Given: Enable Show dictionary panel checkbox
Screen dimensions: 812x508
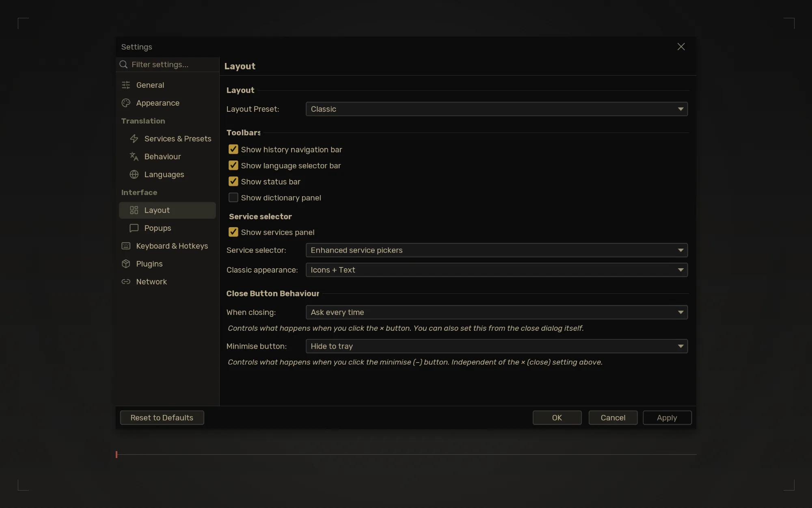Looking at the screenshot, I should [x=233, y=198].
